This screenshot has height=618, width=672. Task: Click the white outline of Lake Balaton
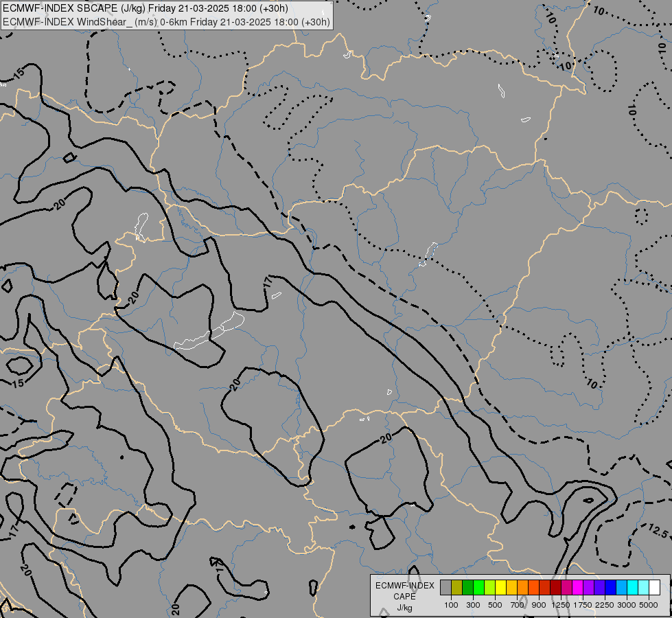[209, 331]
